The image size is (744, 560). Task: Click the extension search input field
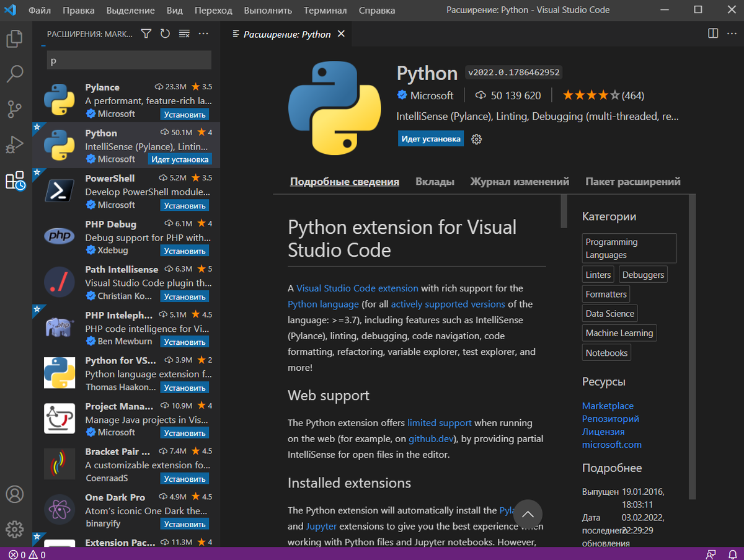pyautogui.click(x=129, y=61)
